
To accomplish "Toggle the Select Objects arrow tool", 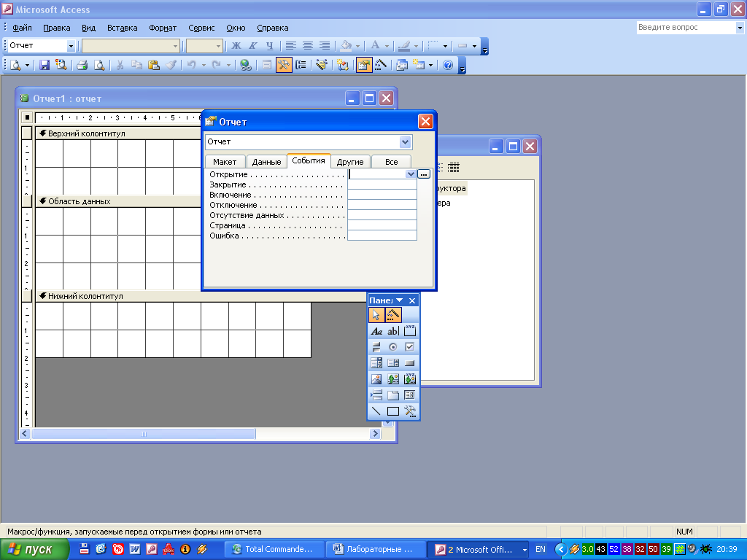I will click(376, 315).
